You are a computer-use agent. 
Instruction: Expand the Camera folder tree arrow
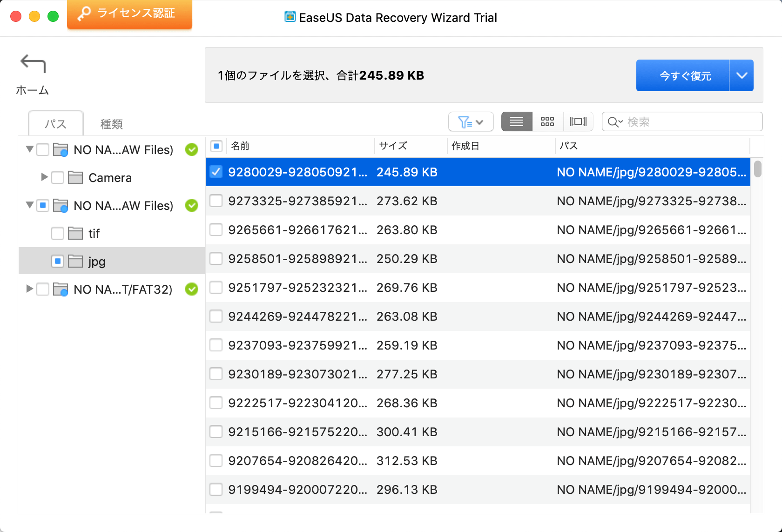coord(44,177)
